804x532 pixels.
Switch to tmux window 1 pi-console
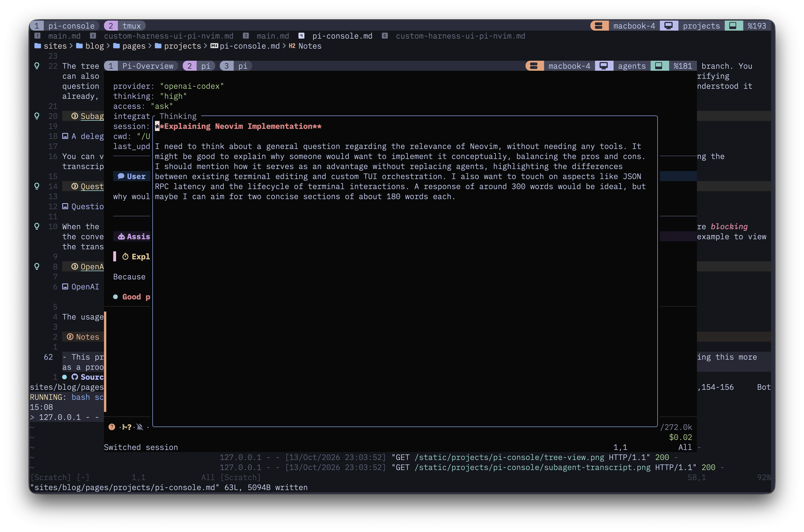tap(65, 25)
